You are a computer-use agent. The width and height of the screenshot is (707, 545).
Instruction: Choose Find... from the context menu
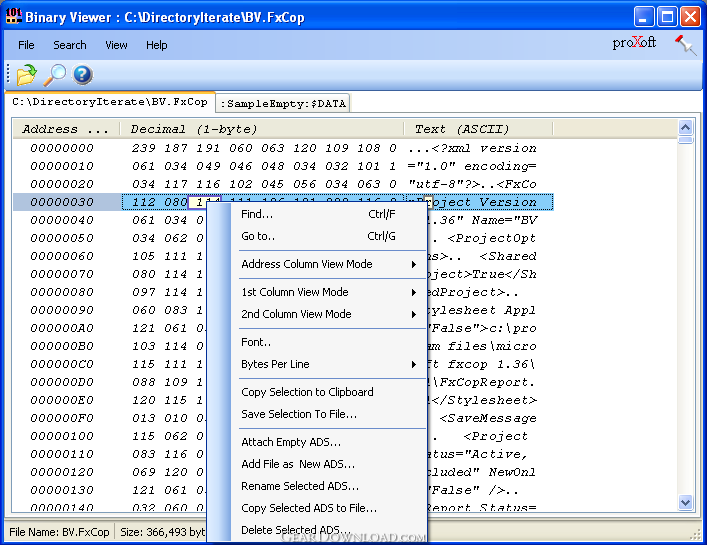coord(317,214)
